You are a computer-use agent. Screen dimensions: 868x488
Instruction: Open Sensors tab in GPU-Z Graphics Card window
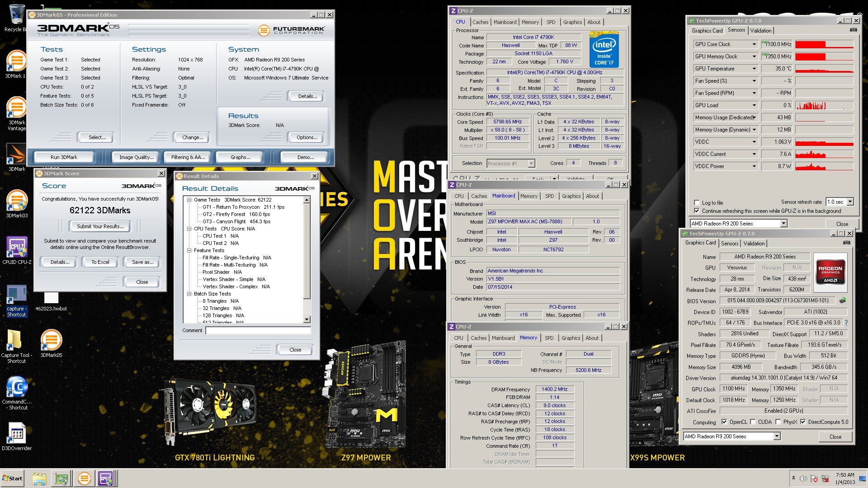[x=729, y=244]
